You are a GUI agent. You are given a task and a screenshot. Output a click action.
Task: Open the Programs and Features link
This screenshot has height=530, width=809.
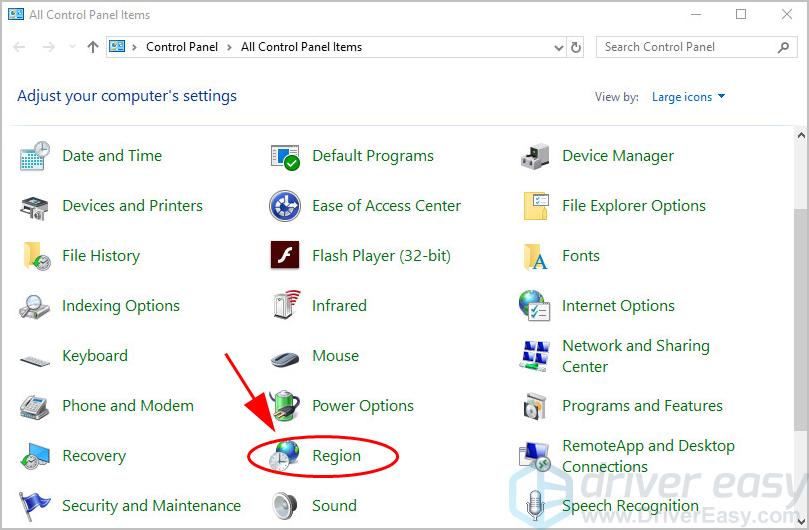coord(642,406)
